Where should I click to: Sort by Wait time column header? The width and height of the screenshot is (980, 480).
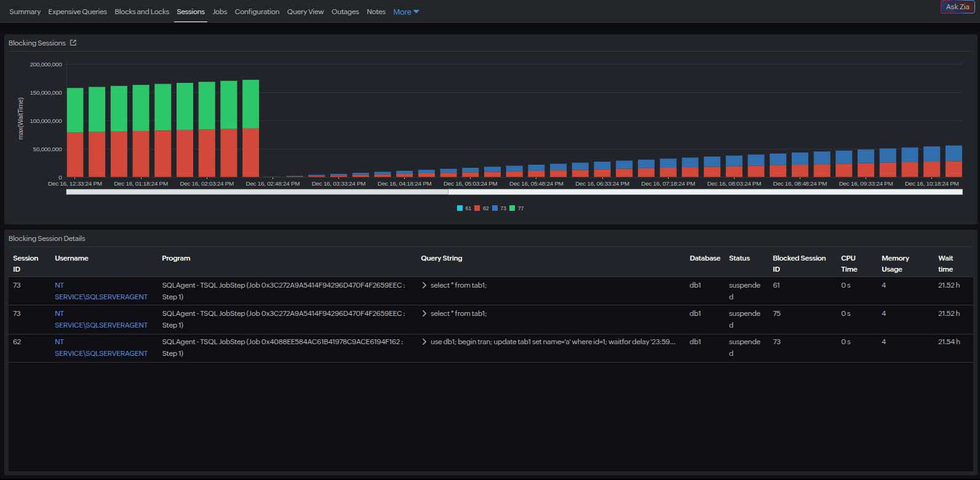[x=945, y=264]
